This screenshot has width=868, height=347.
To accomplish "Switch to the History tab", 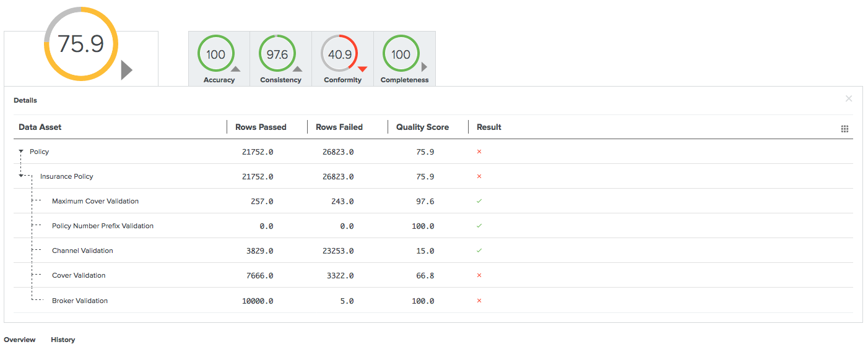I will tap(63, 340).
